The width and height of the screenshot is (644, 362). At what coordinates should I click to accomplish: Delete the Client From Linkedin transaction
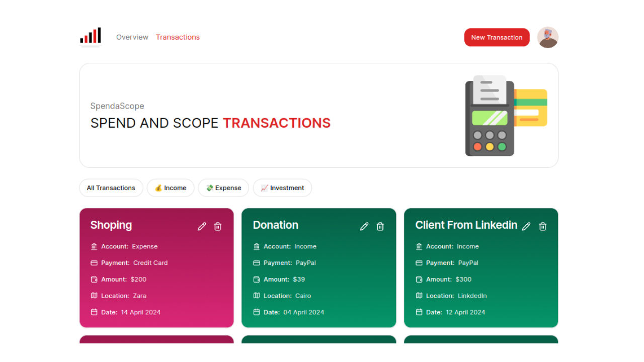click(542, 226)
